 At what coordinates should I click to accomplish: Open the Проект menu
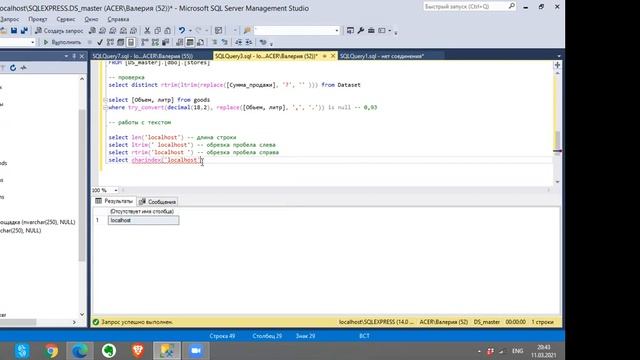coord(38,19)
